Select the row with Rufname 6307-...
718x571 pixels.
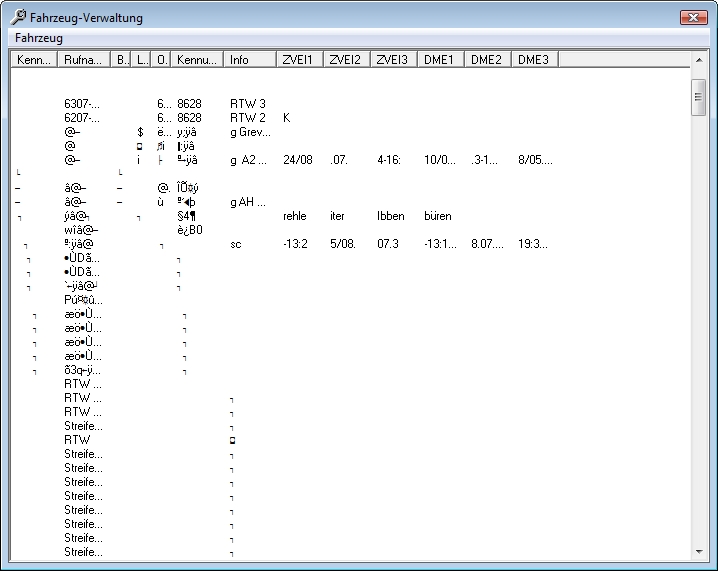(82, 104)
